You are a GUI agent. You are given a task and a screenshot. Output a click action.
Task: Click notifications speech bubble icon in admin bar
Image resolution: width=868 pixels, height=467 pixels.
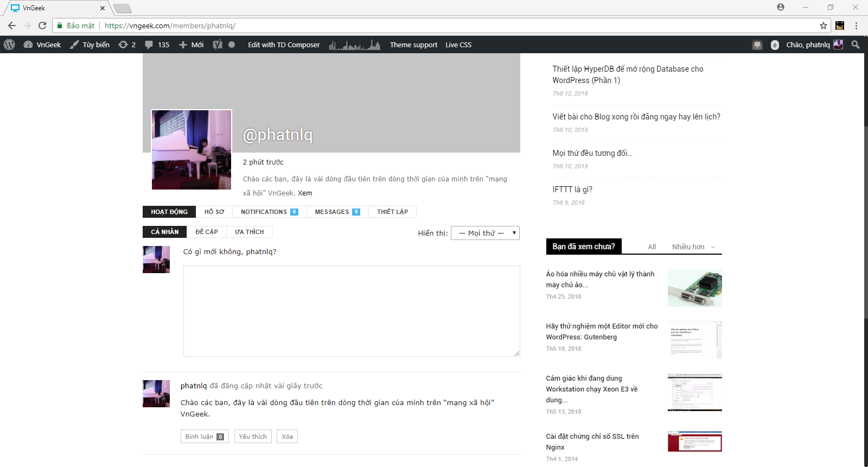757,45
